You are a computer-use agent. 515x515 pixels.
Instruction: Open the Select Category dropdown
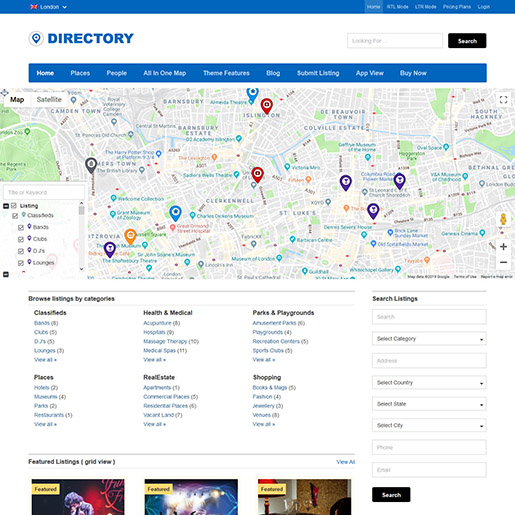click(429, 339)
